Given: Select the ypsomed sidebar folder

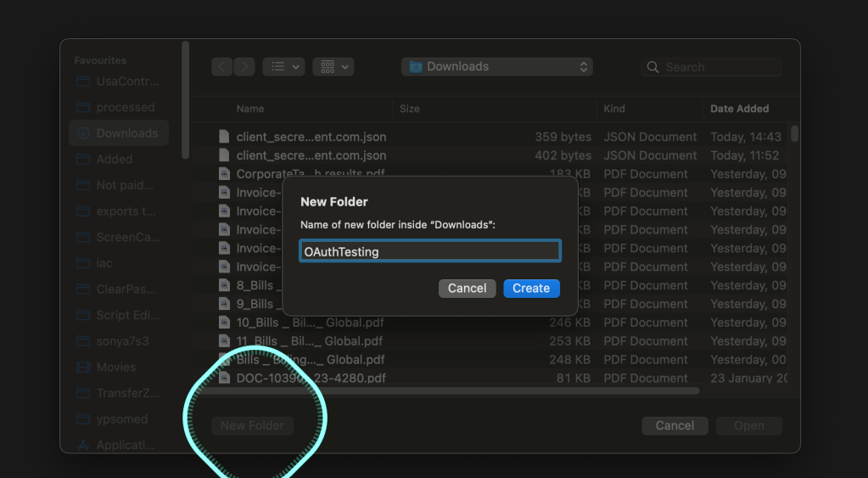Looking at the screenshot, I should [119, 419].
